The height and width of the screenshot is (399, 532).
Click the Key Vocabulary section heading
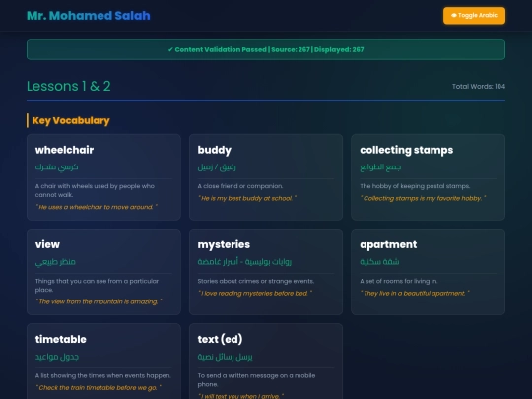click(71, 120)
